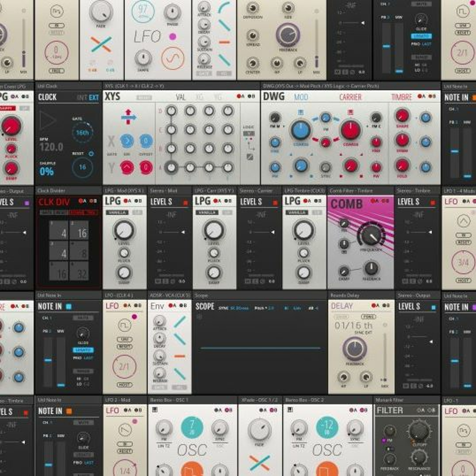Click the square waveform icon in LFO (CLK 4)

pos(125,325)
